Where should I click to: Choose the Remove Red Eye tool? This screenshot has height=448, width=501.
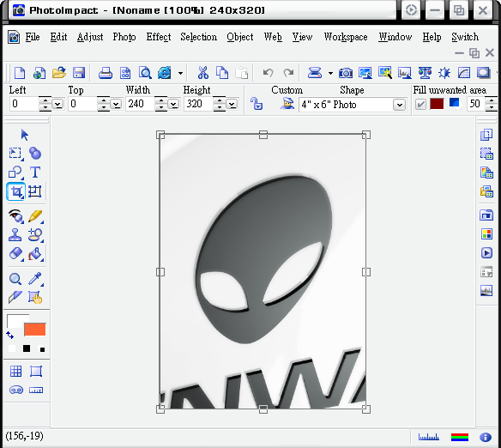[15, 216]
